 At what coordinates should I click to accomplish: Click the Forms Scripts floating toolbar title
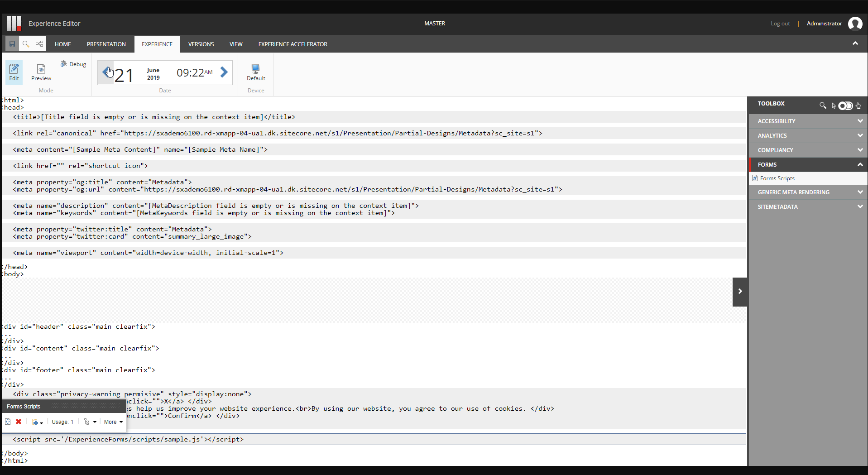tap(24, 407)
